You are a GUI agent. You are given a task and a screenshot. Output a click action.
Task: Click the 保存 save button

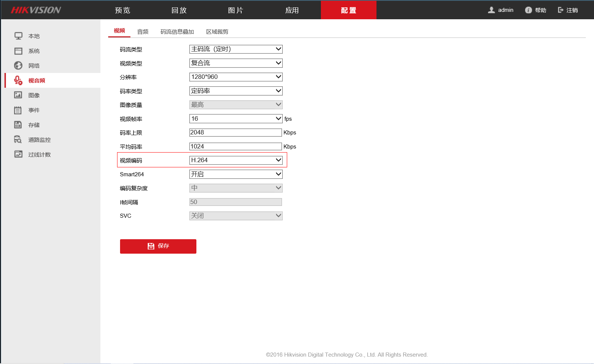(158, 246)
